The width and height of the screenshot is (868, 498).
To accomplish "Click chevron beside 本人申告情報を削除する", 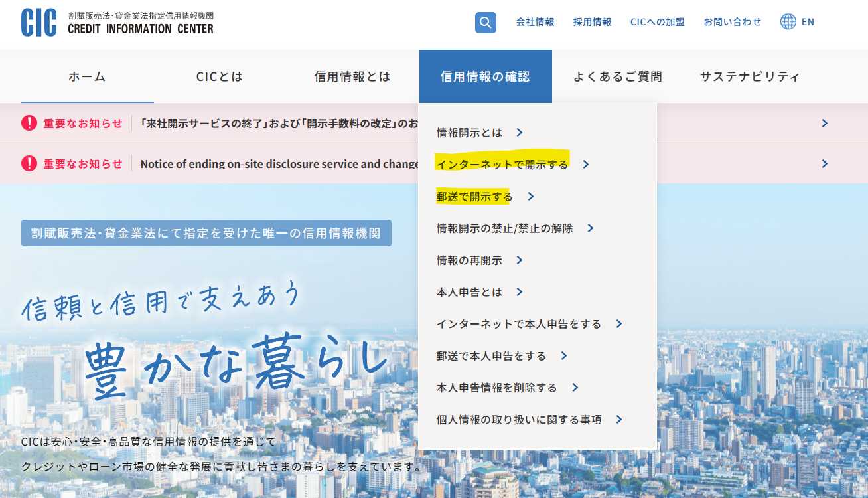I will tap(575, 388).
